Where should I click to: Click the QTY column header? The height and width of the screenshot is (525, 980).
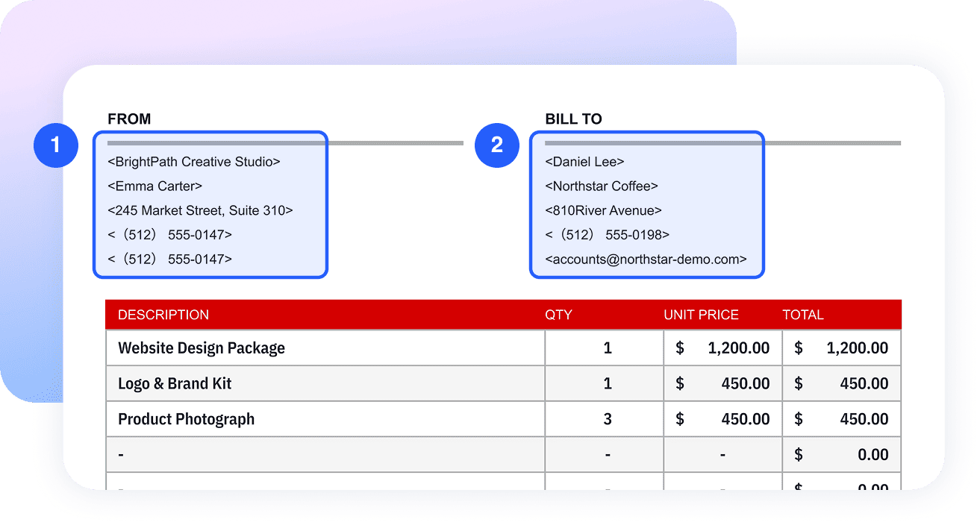coord(558,315)
